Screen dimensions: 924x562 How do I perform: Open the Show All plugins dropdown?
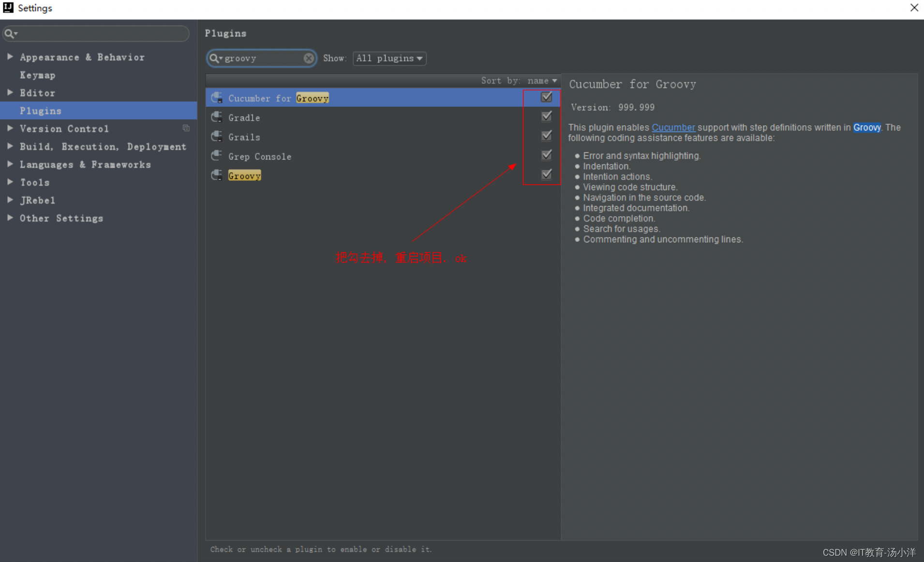coord(389,59)
